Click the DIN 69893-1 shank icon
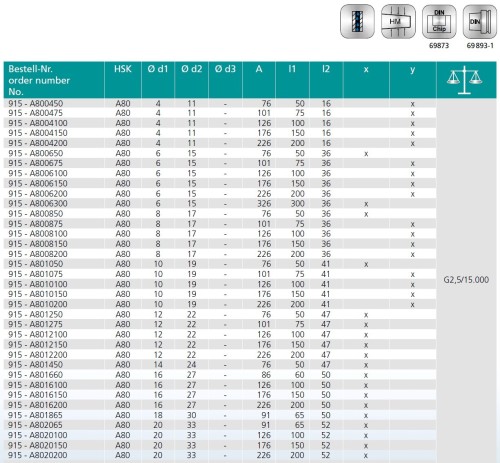 480,21
